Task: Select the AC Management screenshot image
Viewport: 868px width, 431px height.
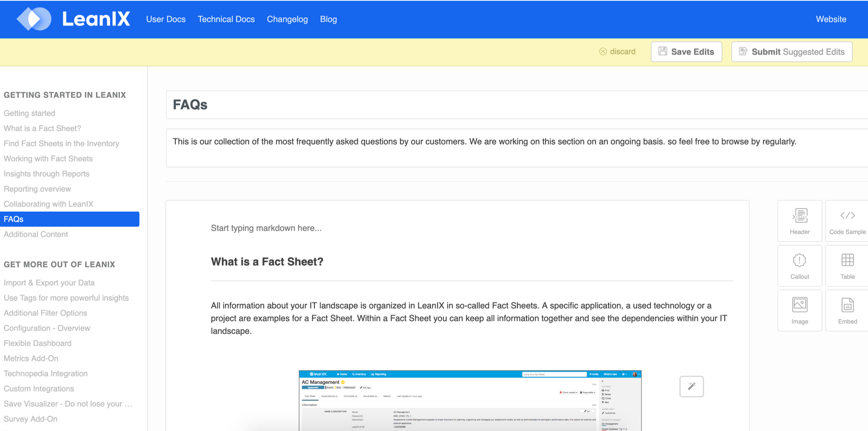Action: click(x=470, y=401)
